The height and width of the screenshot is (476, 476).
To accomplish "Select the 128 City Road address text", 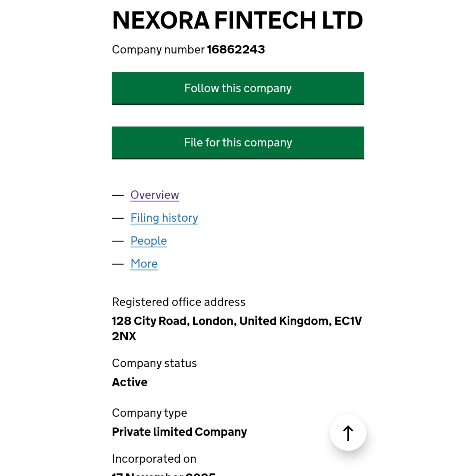I will [237, 328].
